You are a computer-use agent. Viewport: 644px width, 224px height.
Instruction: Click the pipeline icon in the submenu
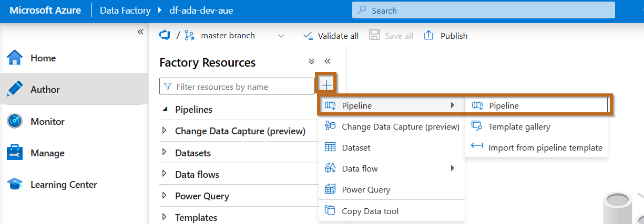point(477,105)
